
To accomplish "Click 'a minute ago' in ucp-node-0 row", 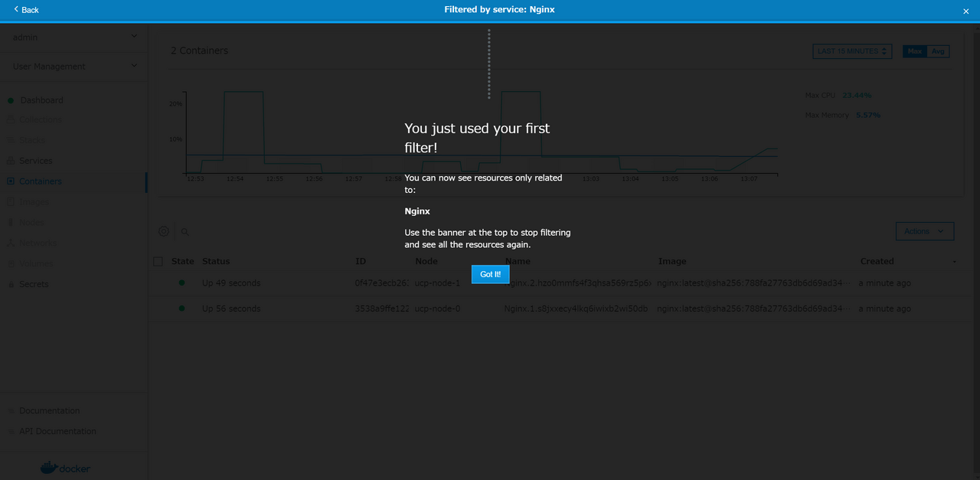I will click(x=885, y=309).
